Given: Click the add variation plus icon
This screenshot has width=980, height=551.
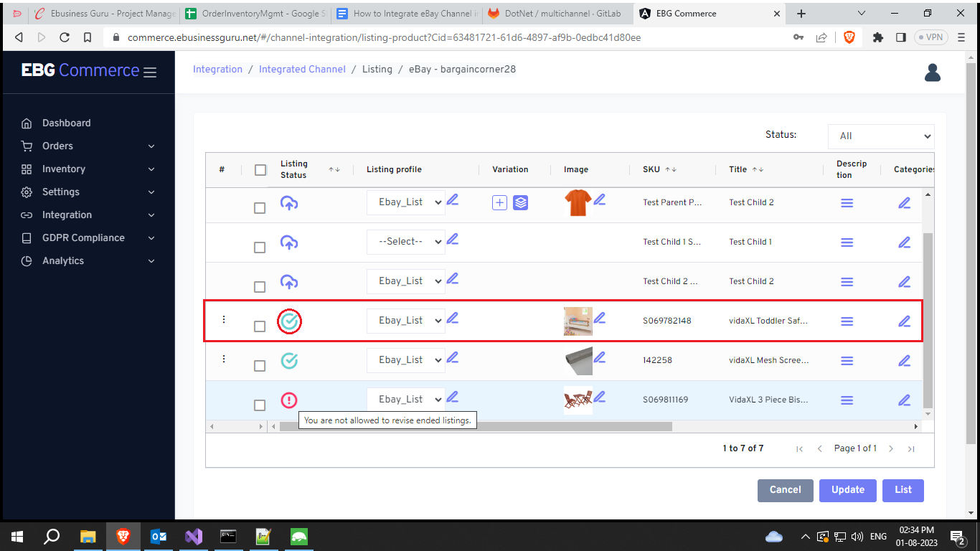Looking at the screenshot, I should point(499,203).
